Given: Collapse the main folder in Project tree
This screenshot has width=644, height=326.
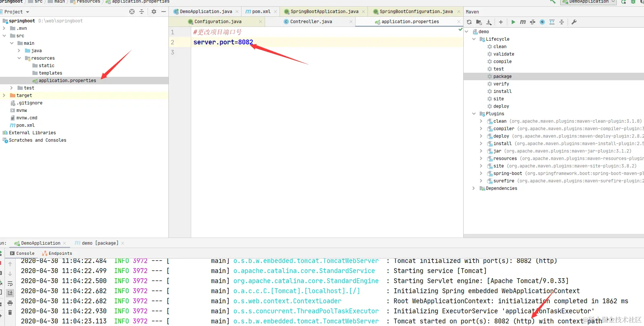Looking at the screenshot, I should pyautogui.click(x=12, y=43).
